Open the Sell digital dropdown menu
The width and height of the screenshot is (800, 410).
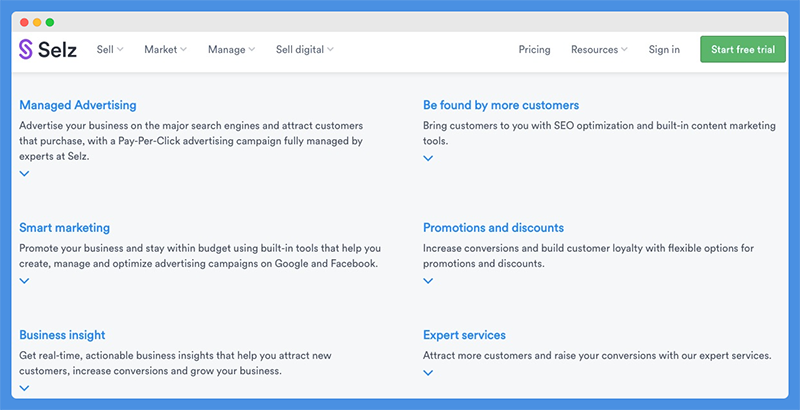coord(305,49)
